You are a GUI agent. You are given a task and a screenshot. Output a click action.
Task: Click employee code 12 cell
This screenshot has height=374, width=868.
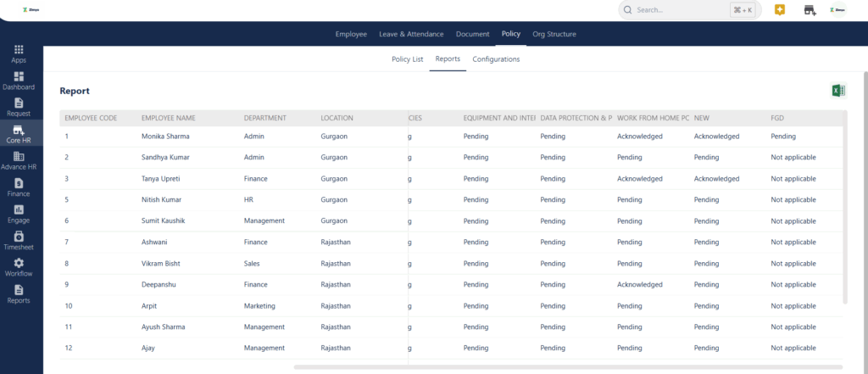(x=69, y=348)
